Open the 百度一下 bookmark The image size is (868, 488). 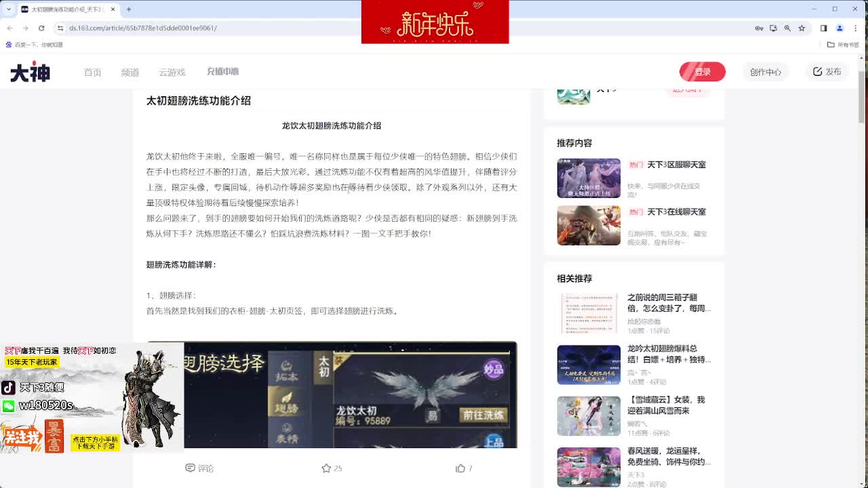[34, 45]
